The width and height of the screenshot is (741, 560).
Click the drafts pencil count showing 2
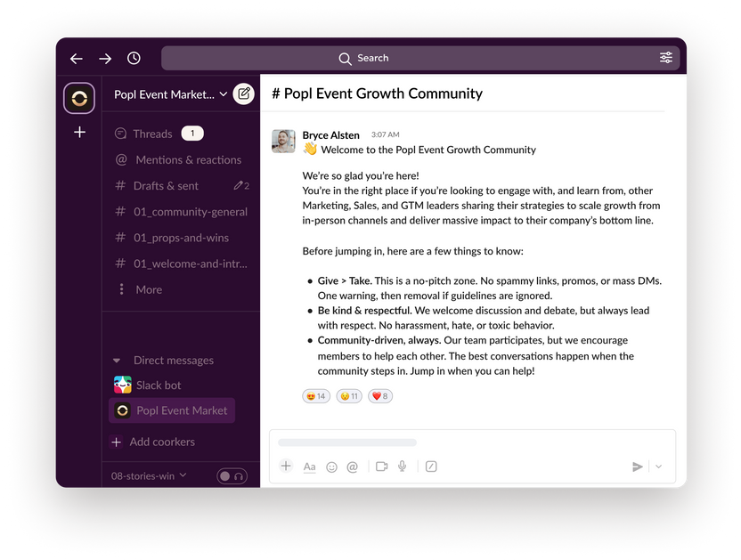coord(241,186)
